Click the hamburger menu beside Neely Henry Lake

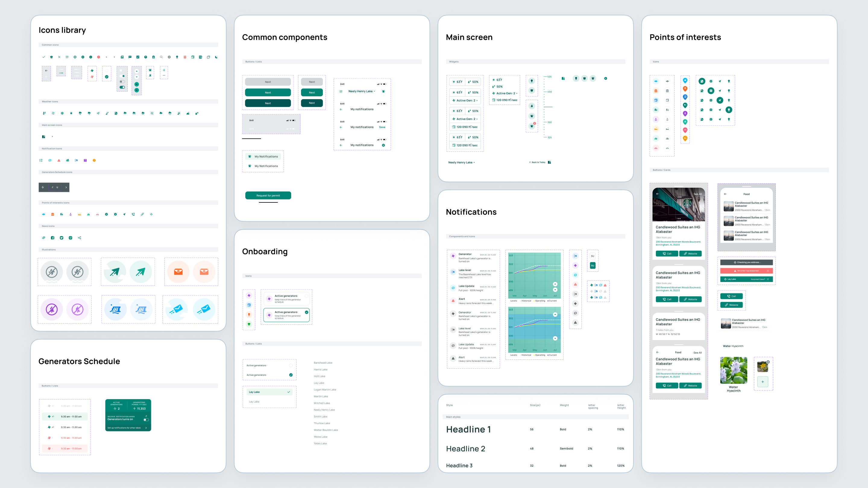341,91
